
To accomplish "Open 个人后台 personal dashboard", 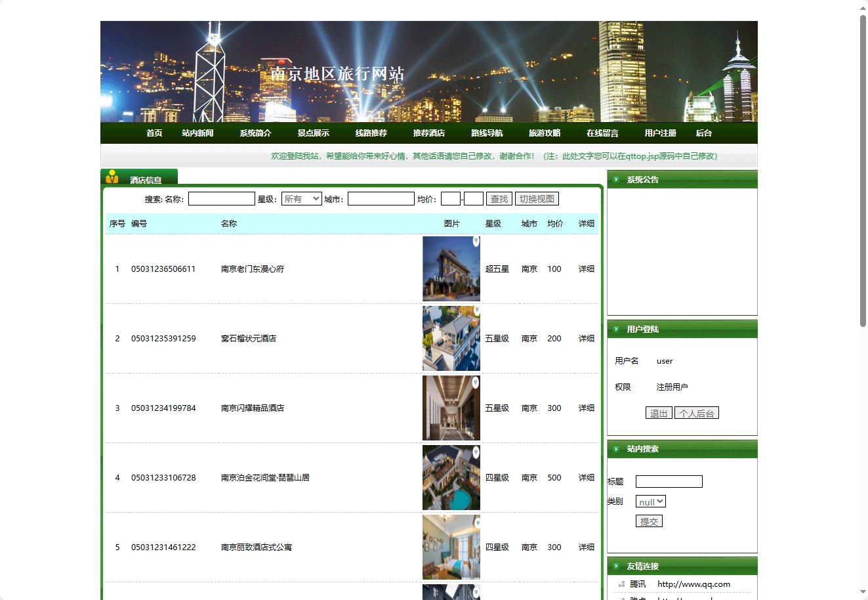I will [696, 414].
